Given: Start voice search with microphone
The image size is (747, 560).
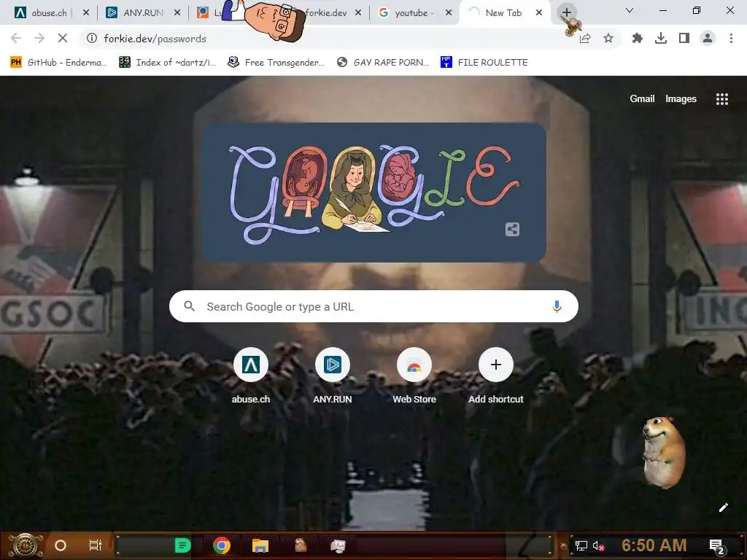Looking at the screenshot, I should [x=557, y=306].
